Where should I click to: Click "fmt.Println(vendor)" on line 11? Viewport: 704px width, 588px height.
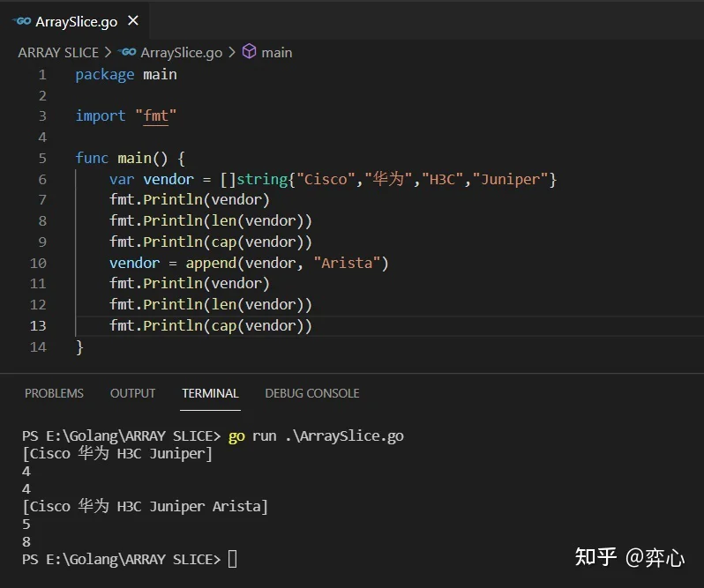click(190, 284)
